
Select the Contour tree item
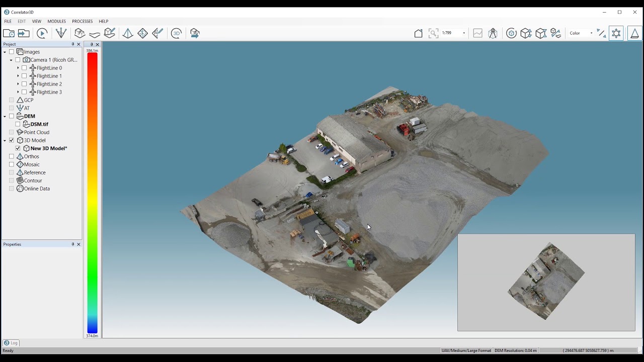click(x=33, y=180)
